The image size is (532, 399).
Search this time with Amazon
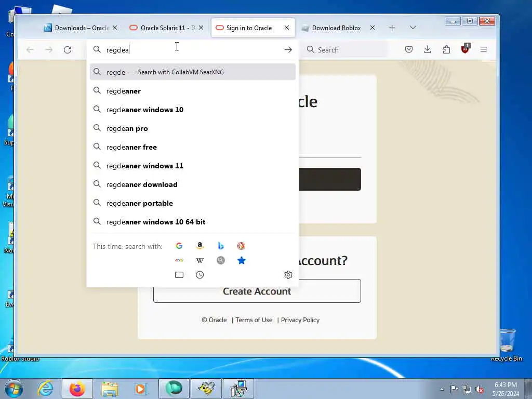[200, 246]
